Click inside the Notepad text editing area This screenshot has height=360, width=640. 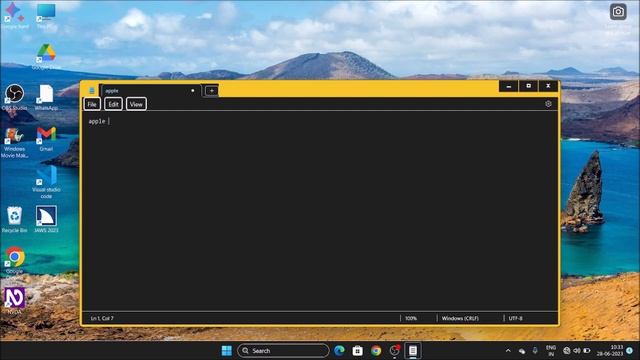click(x=320, y=211)
